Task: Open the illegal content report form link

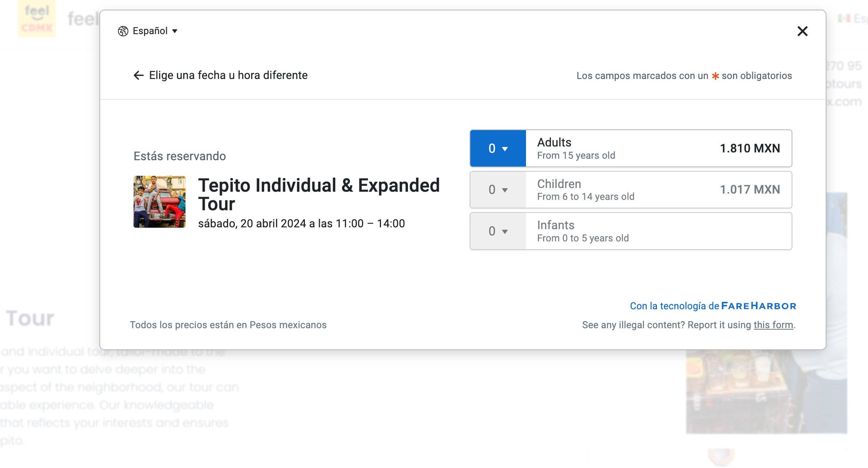Action: click(x=773, y=325)
